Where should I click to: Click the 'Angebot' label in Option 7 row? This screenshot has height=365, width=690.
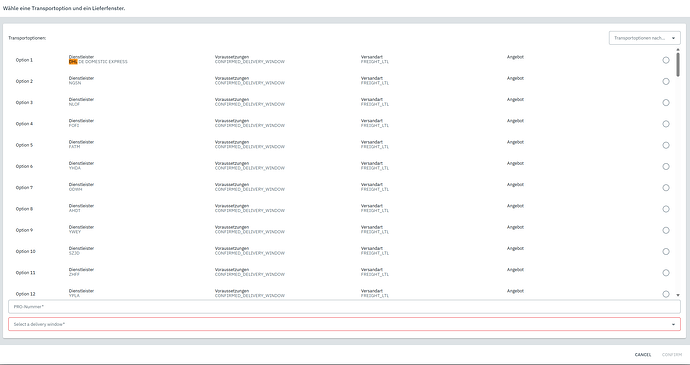click(x=515, y=184)
